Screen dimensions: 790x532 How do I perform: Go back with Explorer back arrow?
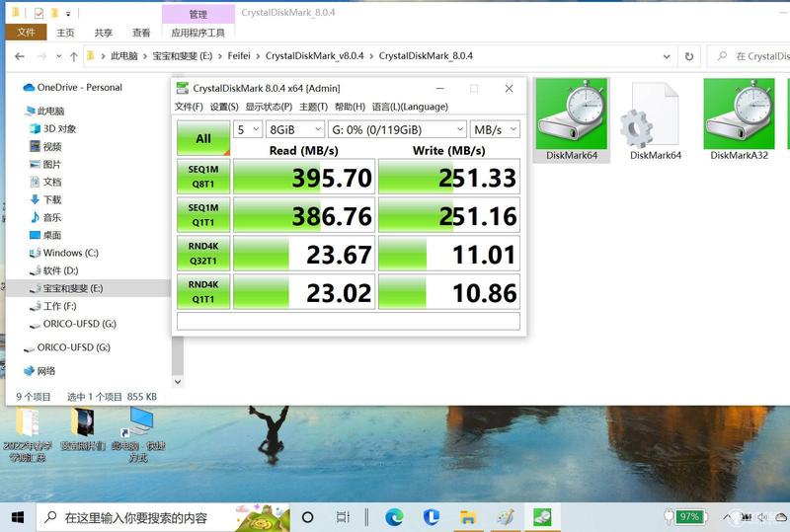pyautogui.click(x=20, y=56)
